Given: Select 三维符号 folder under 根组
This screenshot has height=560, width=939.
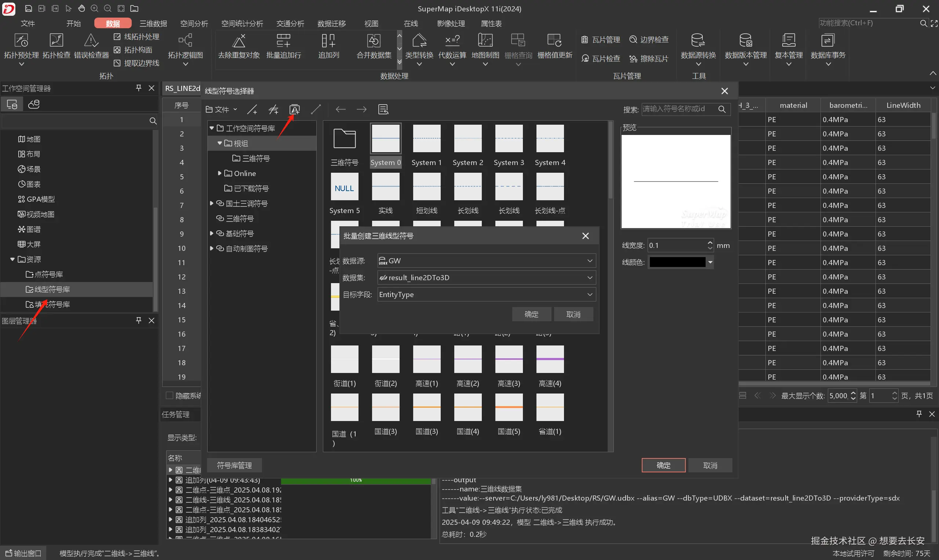Looking at the screenshot, I should click(x=251, y=158).
